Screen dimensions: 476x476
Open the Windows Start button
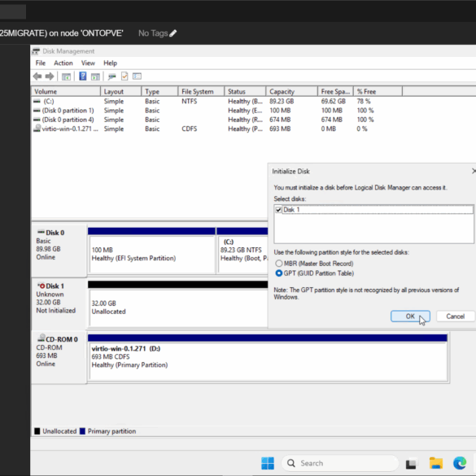268,463
